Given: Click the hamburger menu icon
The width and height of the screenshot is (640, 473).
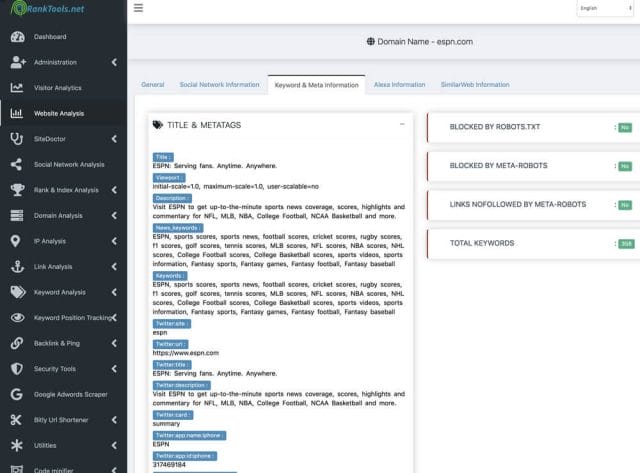Looking at the screenshot, I should point(138,9).
